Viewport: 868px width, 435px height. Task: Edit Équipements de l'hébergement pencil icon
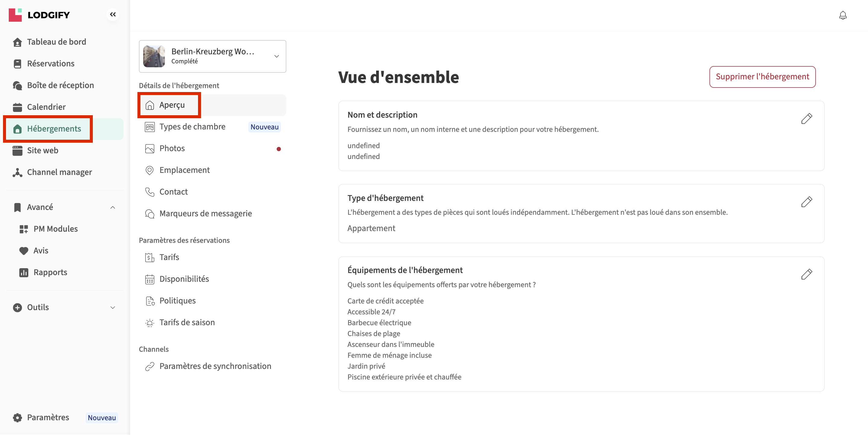point(806,274)
